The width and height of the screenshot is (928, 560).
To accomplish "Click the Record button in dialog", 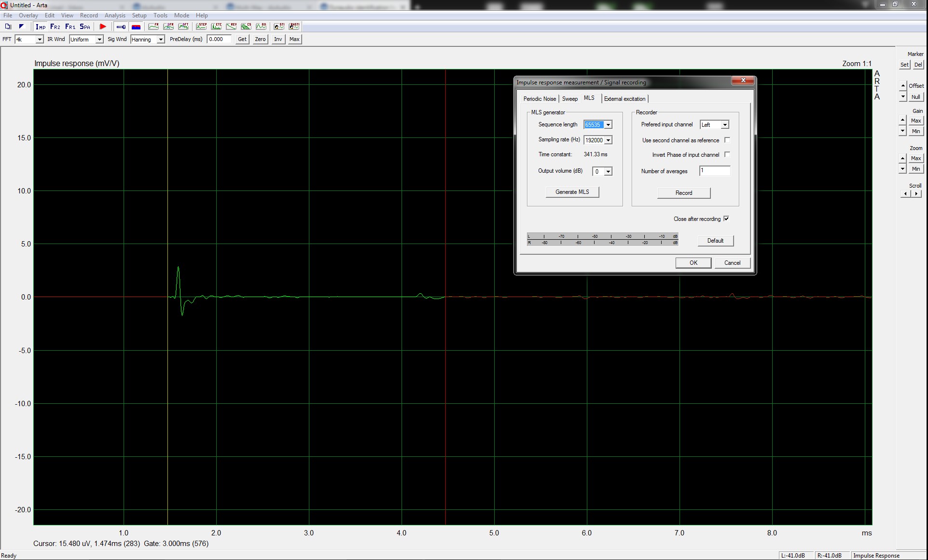I will (684, 193).
